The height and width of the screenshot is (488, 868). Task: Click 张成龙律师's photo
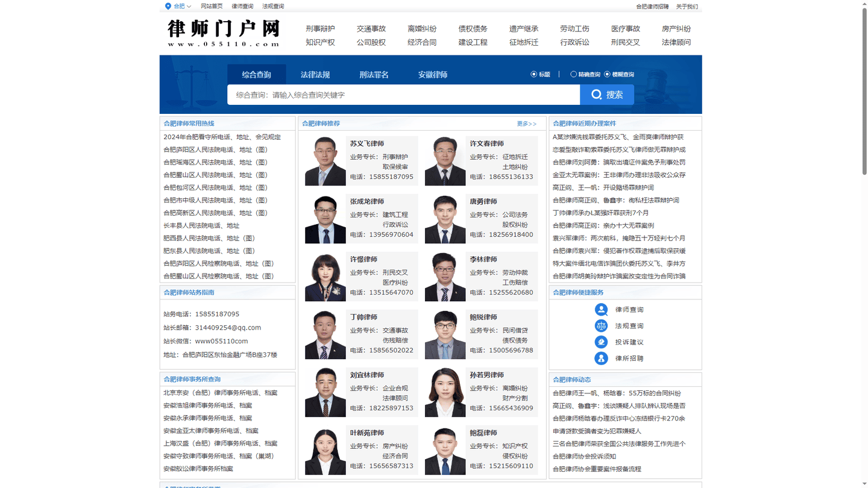(x=325, y=219)
